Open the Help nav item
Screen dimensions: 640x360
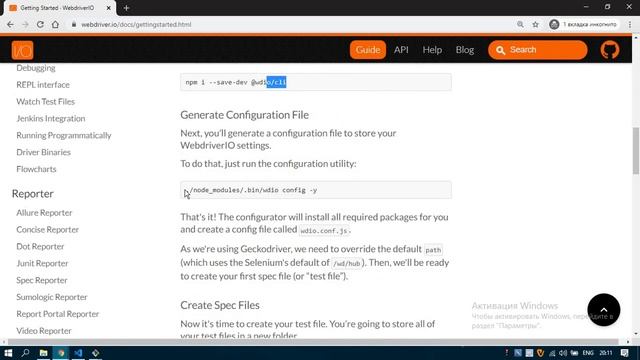(432, 50)
